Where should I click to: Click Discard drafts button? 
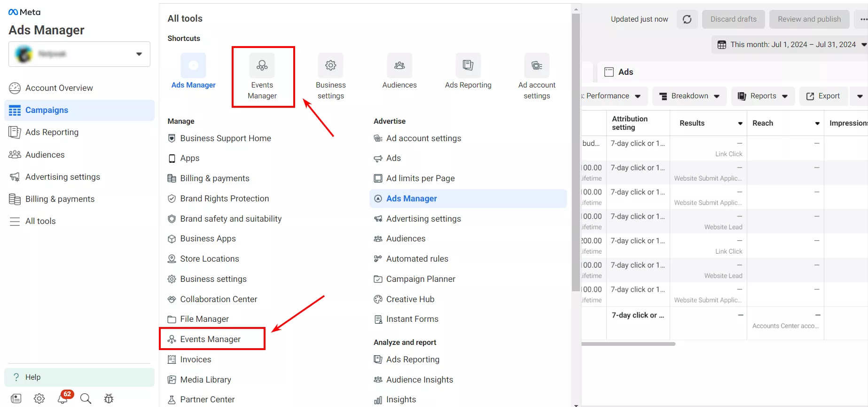point(734,19)
